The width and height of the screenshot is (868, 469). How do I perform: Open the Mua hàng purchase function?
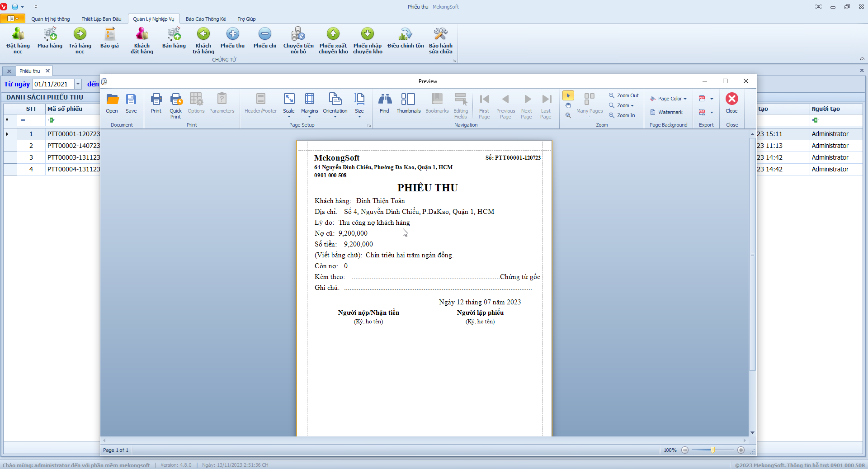tap(50, 38)
